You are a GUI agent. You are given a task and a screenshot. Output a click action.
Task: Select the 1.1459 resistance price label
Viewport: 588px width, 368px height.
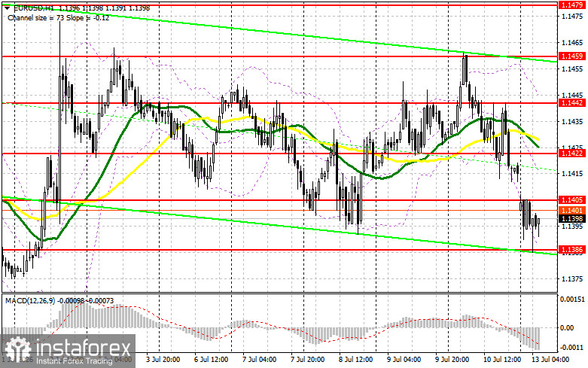point(571,56)
